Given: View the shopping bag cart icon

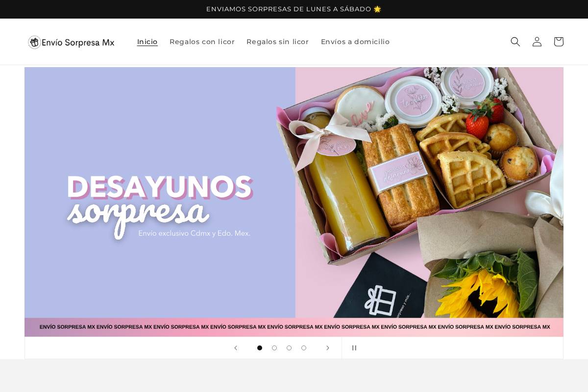Looking at the screenshot, I should pyautogui.click(x=559, y=42).
